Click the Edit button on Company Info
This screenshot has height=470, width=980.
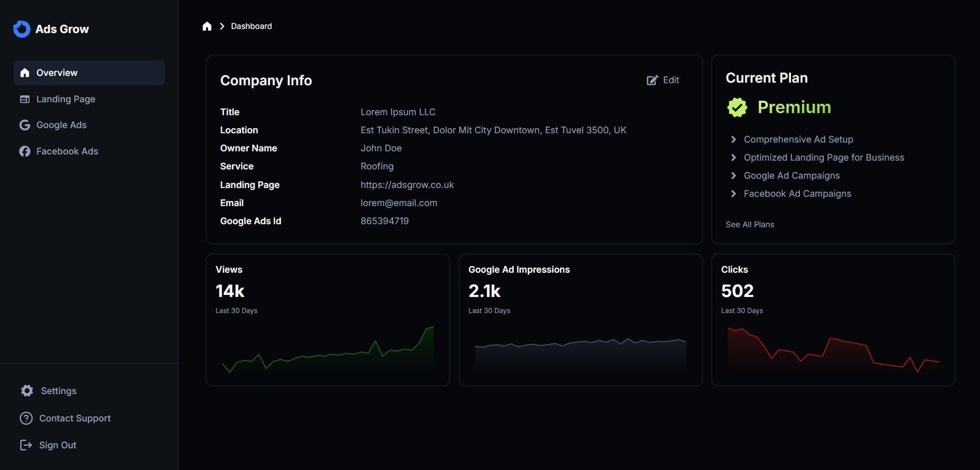[x=663, y=80]
